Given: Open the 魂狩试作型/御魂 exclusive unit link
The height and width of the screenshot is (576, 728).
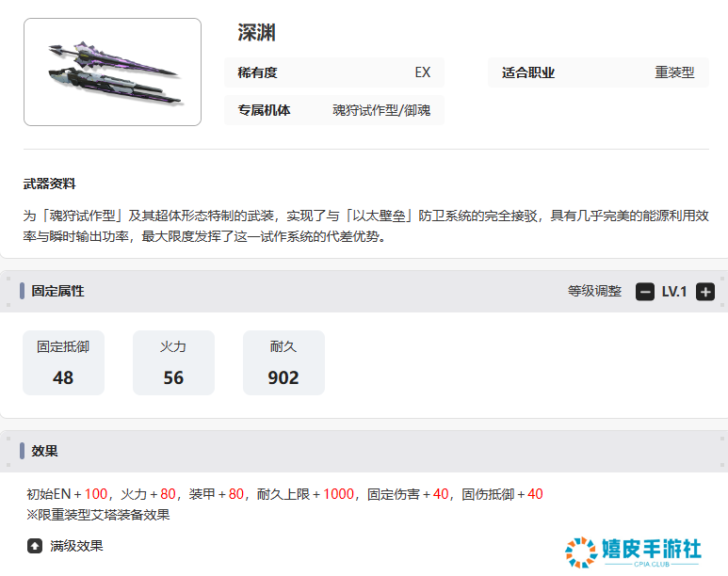Looking at the screenshot, I should click(381, 110).
